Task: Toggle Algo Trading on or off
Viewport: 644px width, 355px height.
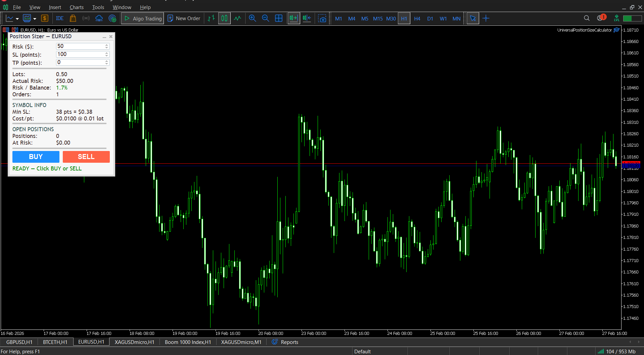Action: pyautogui.click(x=142, y=18)
